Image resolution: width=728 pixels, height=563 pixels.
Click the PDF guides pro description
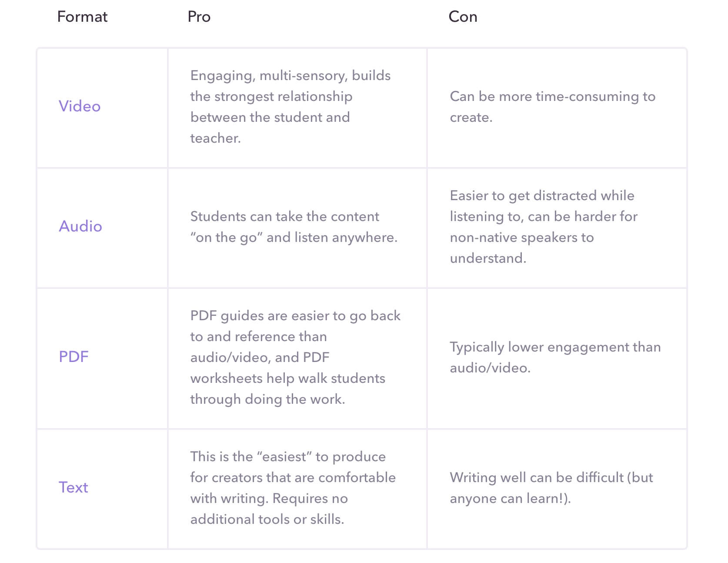coord(295,357)
